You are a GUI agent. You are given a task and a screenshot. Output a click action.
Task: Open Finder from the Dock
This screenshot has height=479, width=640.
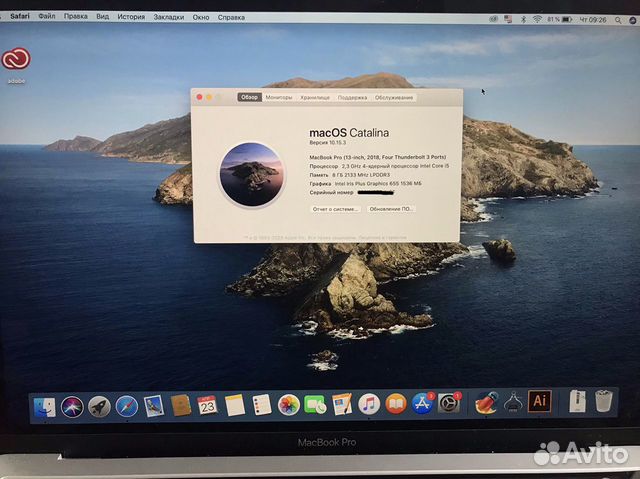pyautogui.click(x=44, y=406)
